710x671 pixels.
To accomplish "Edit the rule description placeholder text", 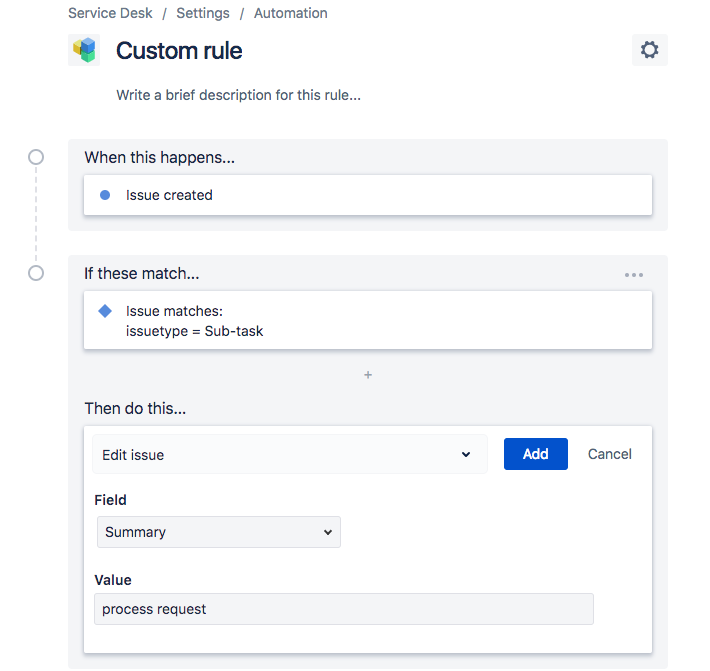I will tap(238, 96).
